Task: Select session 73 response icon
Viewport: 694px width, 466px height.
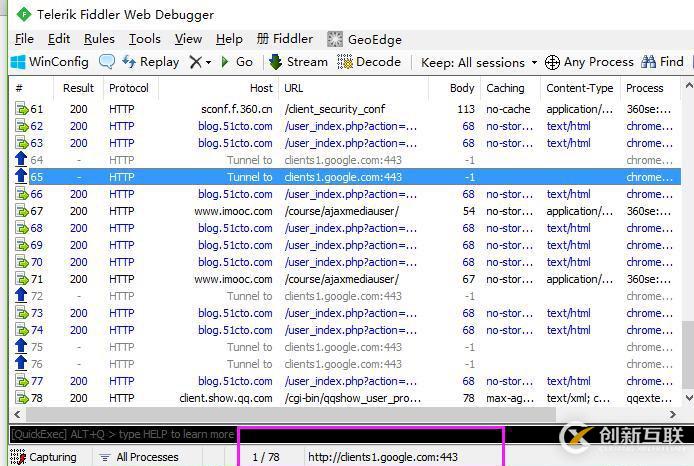Action: pos(22,313)
